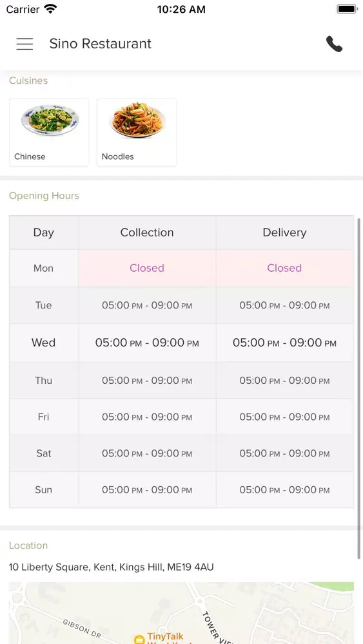This screenshot has height=644, width=363.
Task: Click the Sat row label
Action: tap(44, 453)
